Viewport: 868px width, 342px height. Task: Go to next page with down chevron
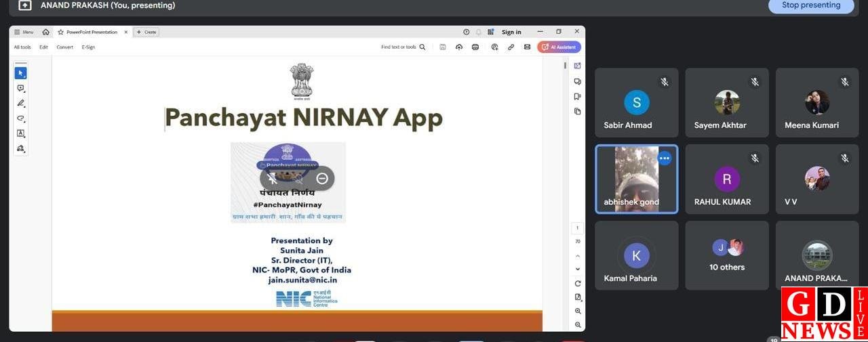(x=578, y=269)
